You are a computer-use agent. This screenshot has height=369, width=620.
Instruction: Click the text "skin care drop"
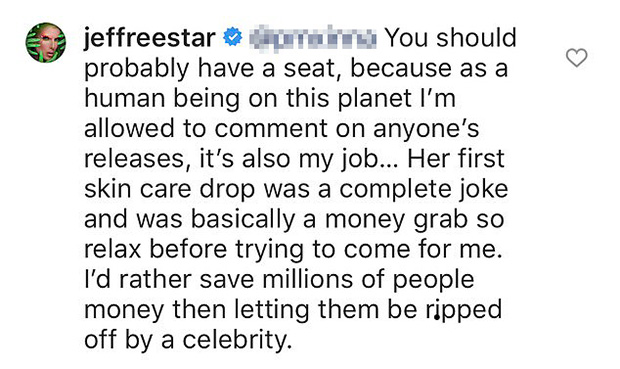click(170, 189)
